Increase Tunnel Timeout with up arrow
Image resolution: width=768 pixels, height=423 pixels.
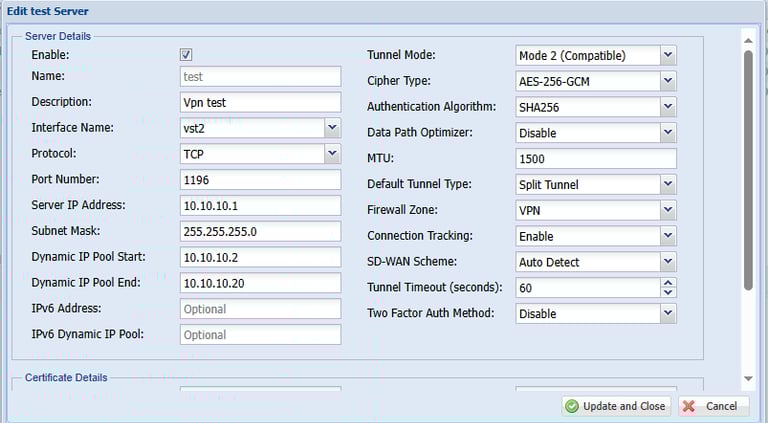coord(668,283)
